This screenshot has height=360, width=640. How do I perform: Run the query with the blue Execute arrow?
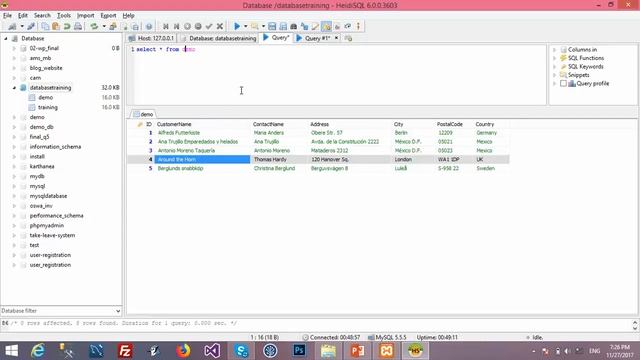click(237, 26)
